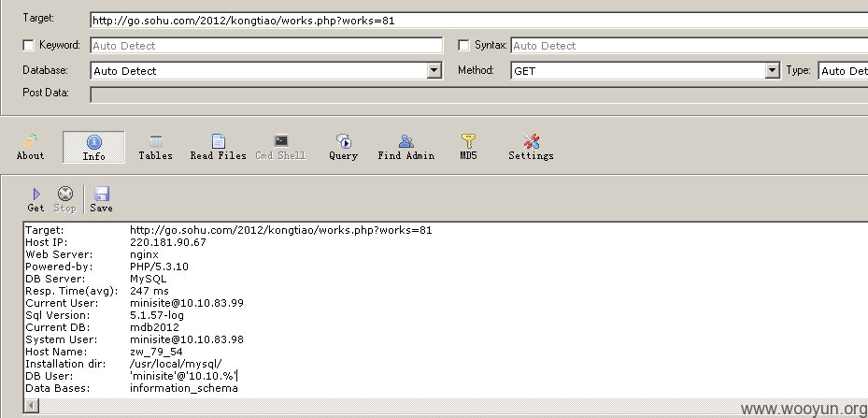
Task: Click the results scroll-left arrow
Action: (32, 405)
